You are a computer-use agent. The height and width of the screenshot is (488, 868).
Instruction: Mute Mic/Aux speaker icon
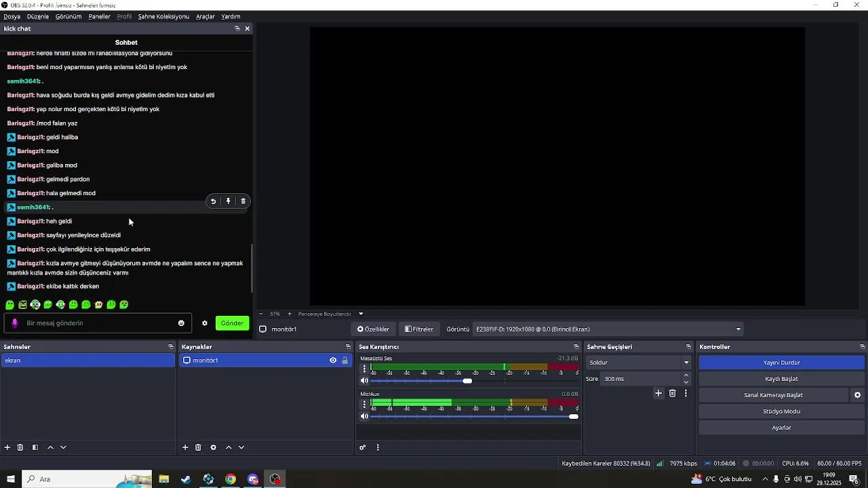(364, 416)
